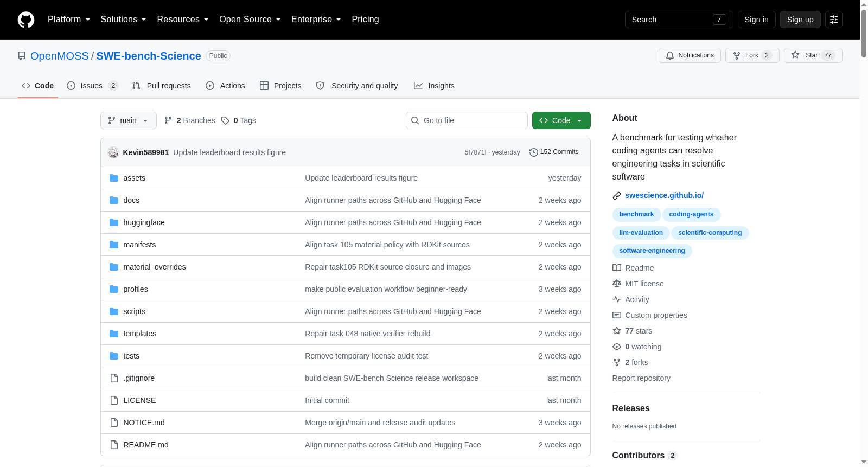
Task: View the 2 Branches list
Action: coord(190,120)
